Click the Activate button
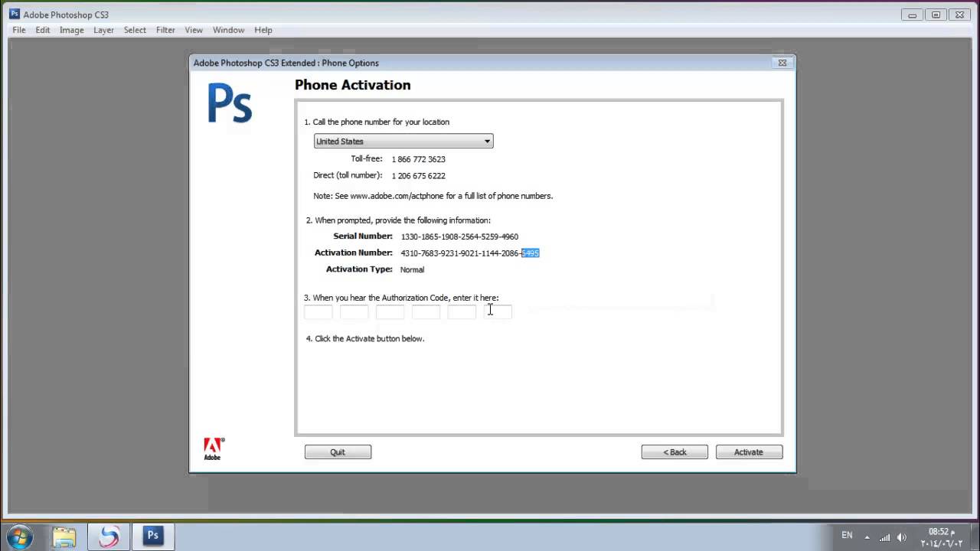The height and width of the screenshot is (551, 980). (749, 452)
